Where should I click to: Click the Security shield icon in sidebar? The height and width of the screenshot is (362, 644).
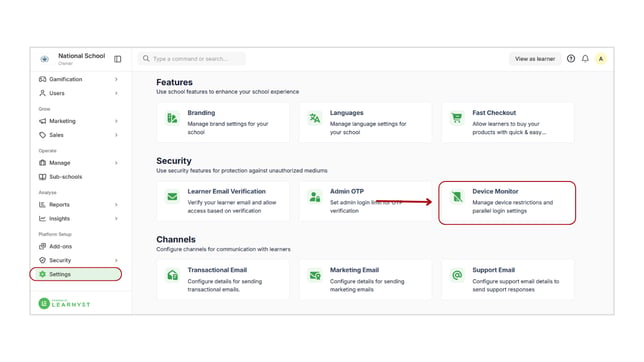[x=42, y=260]
